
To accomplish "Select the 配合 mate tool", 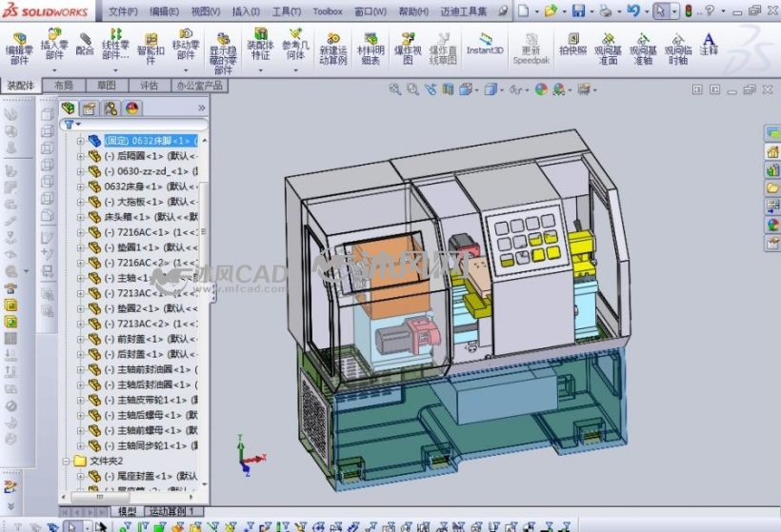I will click(x=85, y=45).
